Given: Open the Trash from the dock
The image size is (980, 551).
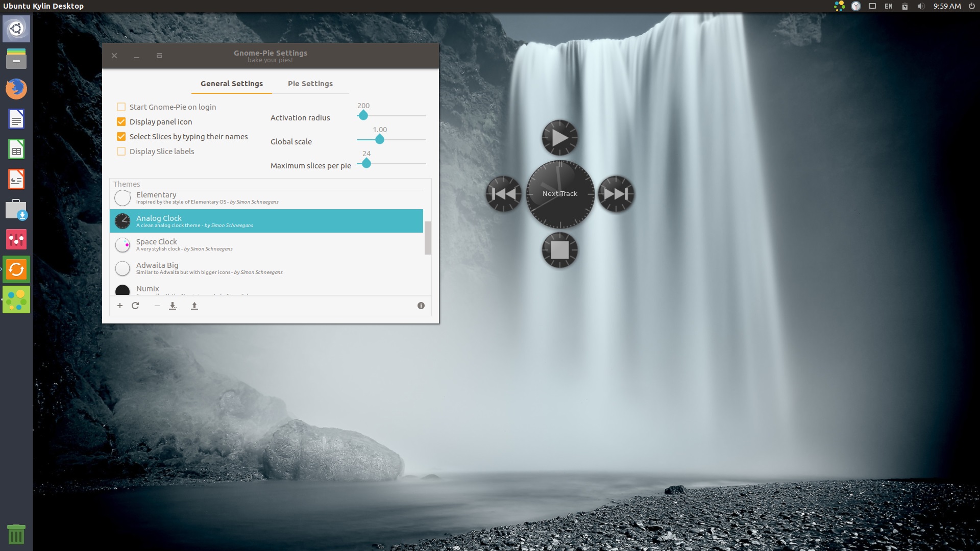Looking at the screenshot, I should (16, 534).
